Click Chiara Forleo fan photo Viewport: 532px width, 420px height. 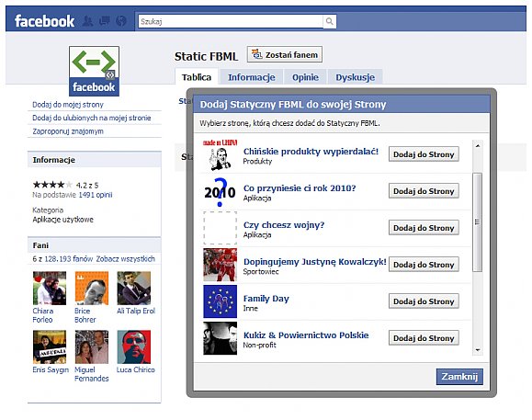(50, 288)
